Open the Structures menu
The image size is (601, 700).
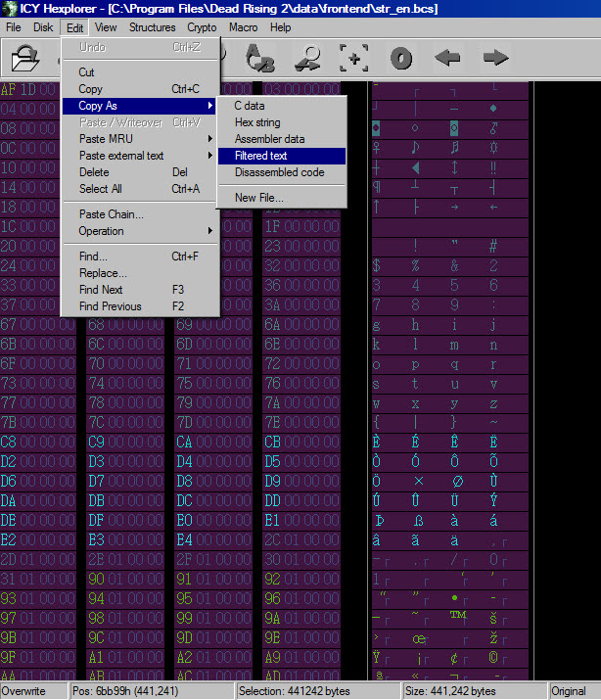(x=152, y=27)
